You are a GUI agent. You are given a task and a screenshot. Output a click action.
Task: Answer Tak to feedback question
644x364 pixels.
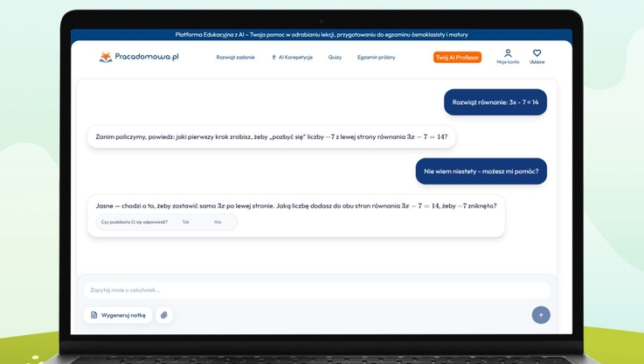click(x=185, y=222)
